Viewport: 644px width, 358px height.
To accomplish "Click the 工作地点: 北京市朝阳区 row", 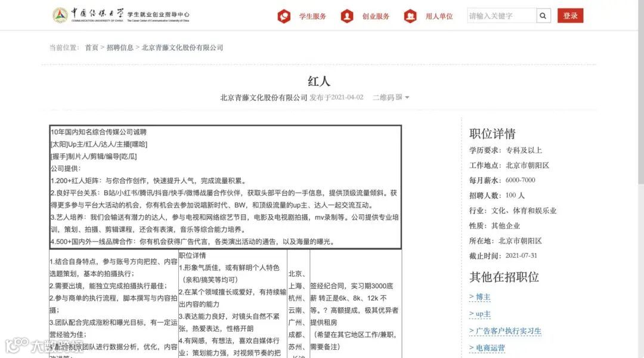I will tap(509, 166).
